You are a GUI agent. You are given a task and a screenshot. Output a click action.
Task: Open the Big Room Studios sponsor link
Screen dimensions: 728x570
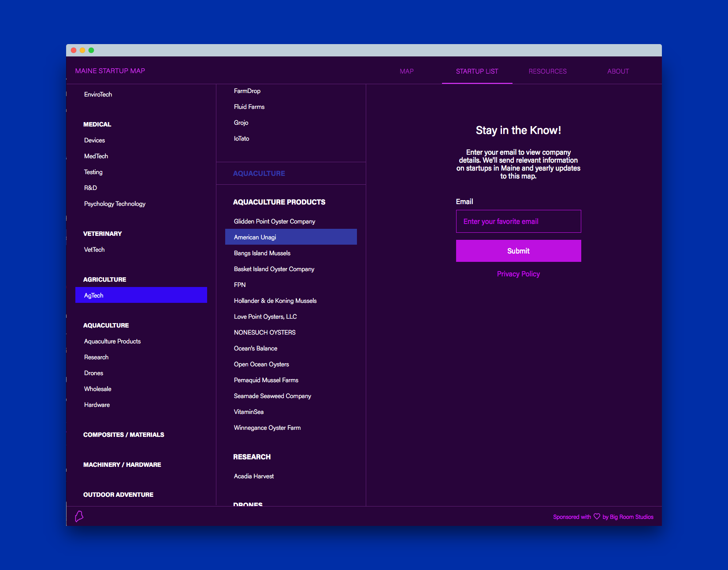pyautogui.click(x=631, y=517)
